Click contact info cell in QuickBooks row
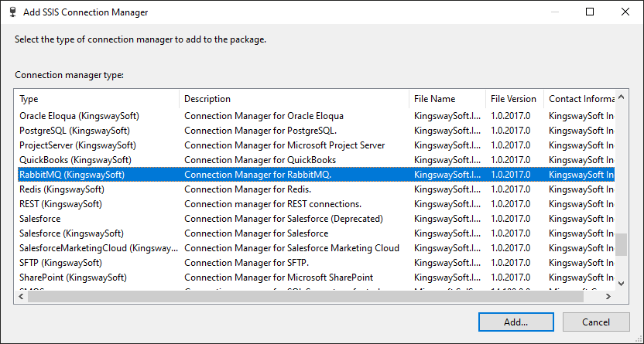Viewport: 644px width, 344px height. coord(581,160)
